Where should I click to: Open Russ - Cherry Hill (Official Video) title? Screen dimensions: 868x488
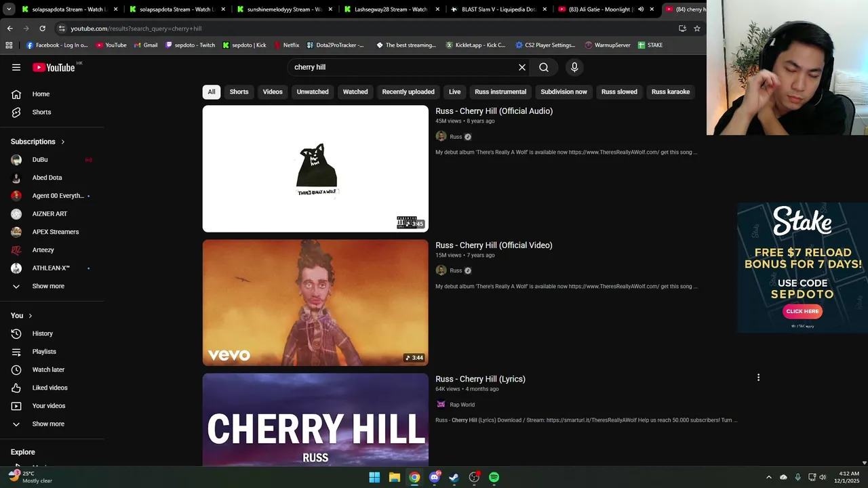(494, 245)
